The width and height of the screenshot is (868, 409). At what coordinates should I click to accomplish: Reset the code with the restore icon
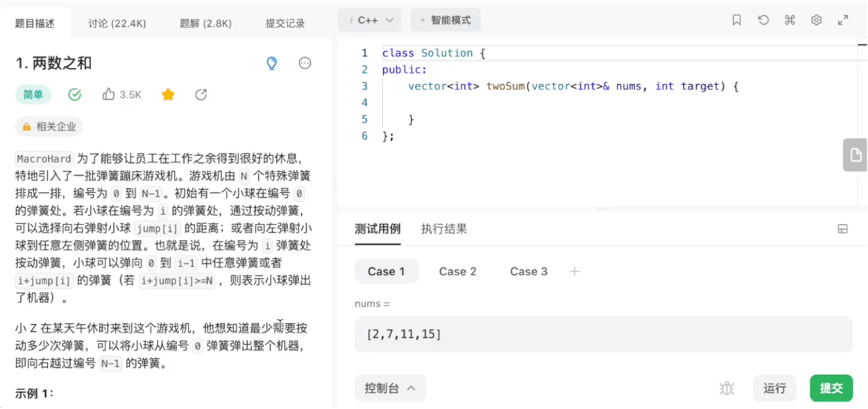click(763, 20)
